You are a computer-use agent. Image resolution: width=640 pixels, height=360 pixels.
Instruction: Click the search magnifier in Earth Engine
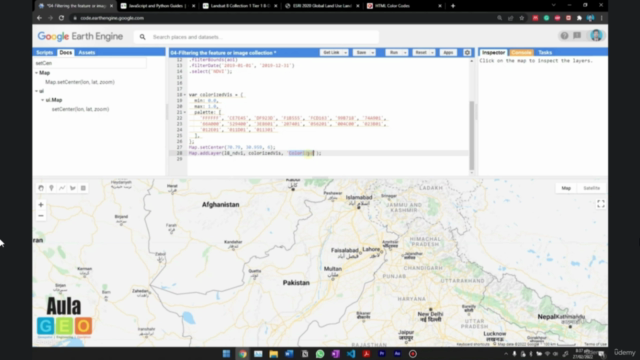142,37
